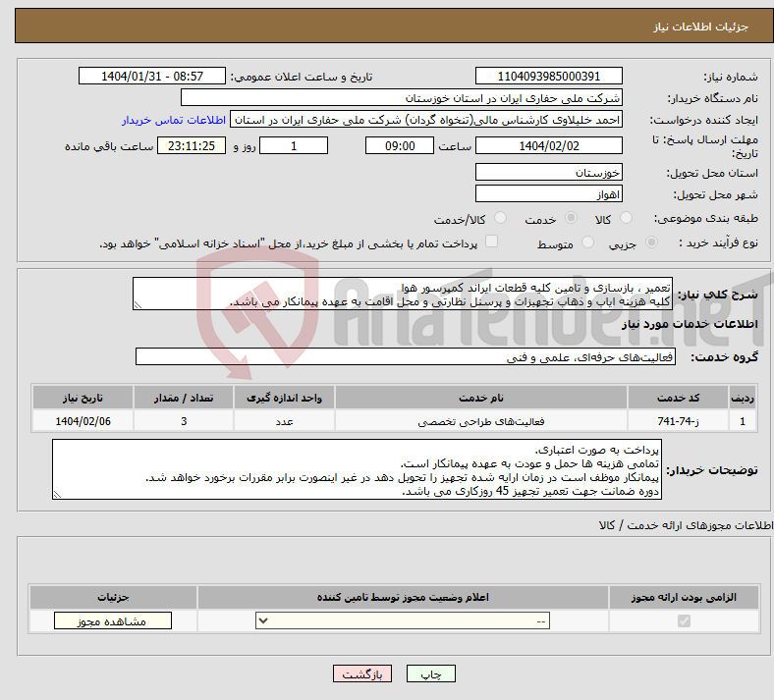Screen dimensions: 774x700
Task: Click the گروه خدمت field فعالیت‌های حرفه‌ای
Action: (406, 356)
